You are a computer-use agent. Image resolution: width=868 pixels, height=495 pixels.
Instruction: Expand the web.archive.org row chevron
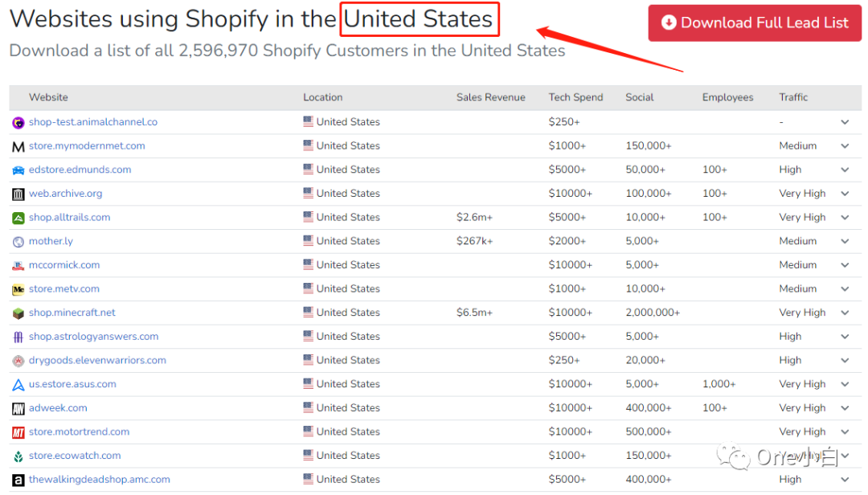point(845,194)
